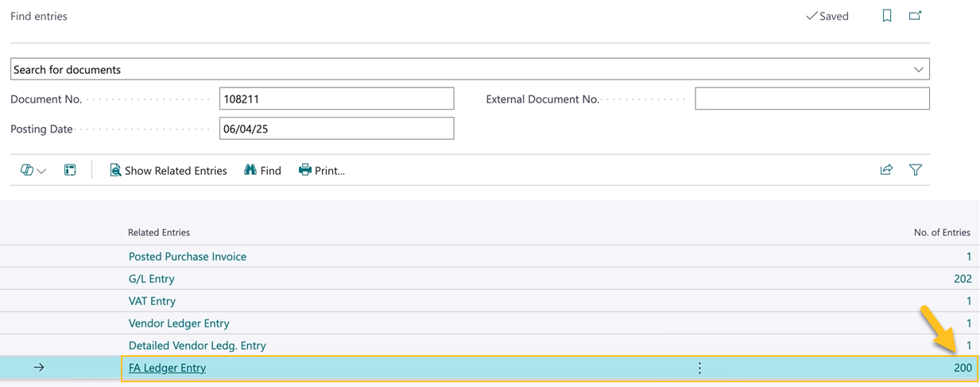This screenshot has height=387, width=980.
Task: Click the binoculars Find icon
Action: tap(250, 170)
